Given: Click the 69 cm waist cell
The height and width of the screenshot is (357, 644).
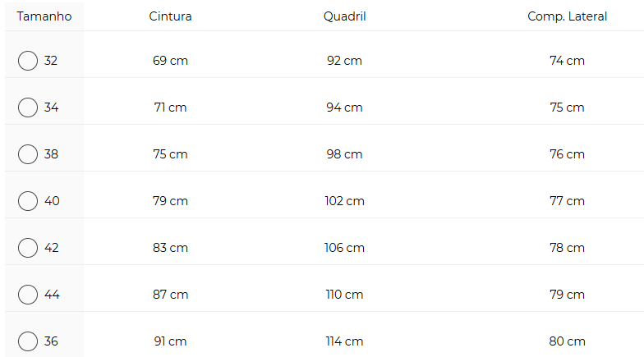Looking at the screenshot, I should (171, 61).
